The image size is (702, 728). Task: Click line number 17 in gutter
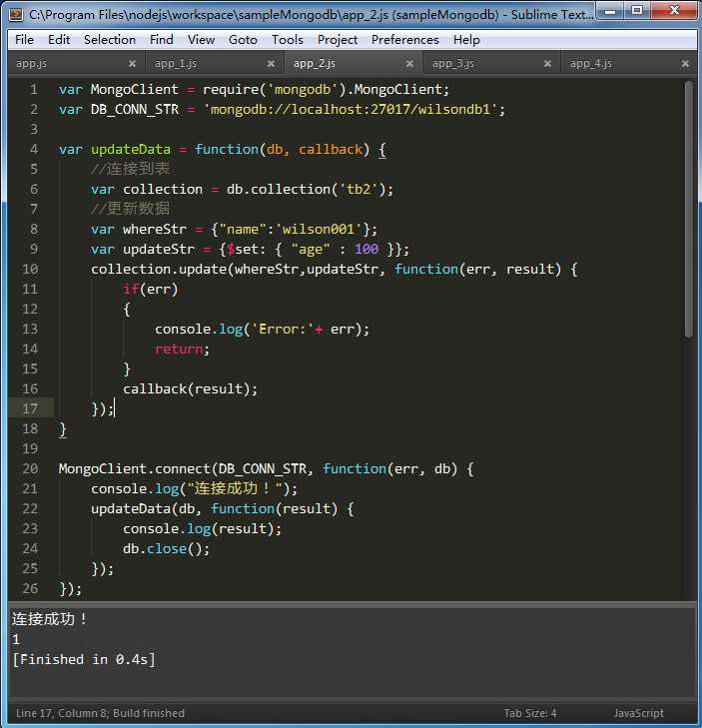30,408
